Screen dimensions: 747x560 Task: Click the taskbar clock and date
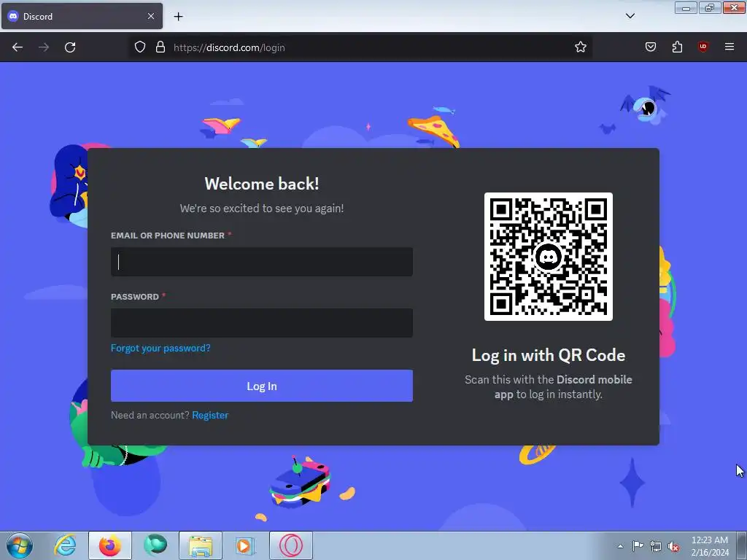[x=710, y=546]
